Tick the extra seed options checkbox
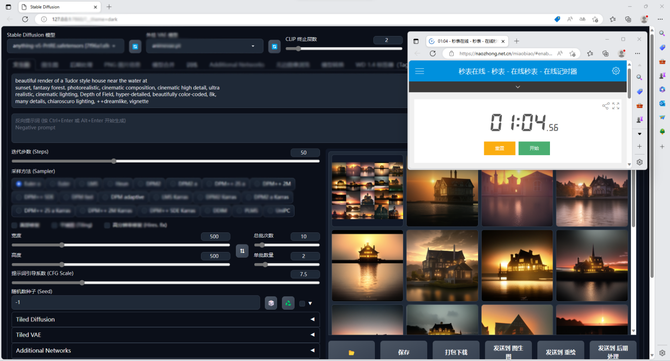 pos(302,303)
